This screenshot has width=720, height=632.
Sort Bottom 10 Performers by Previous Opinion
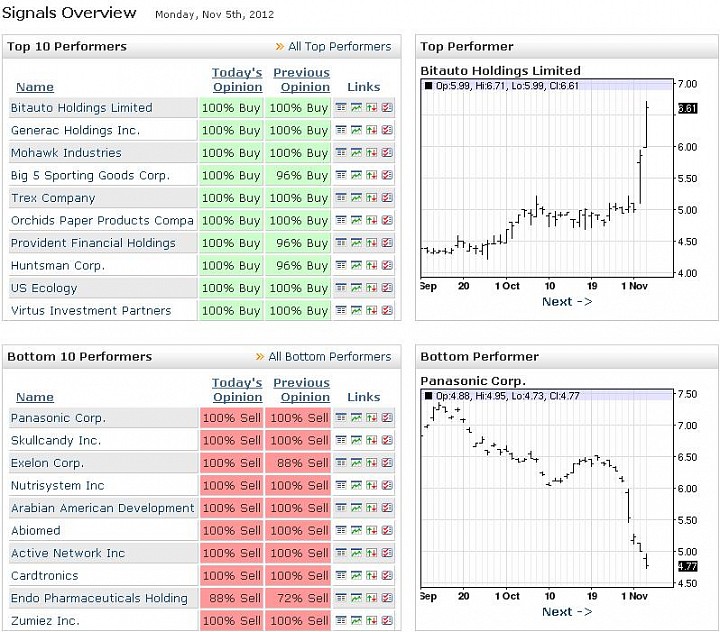pyautogui.click(x=302, y=390)
